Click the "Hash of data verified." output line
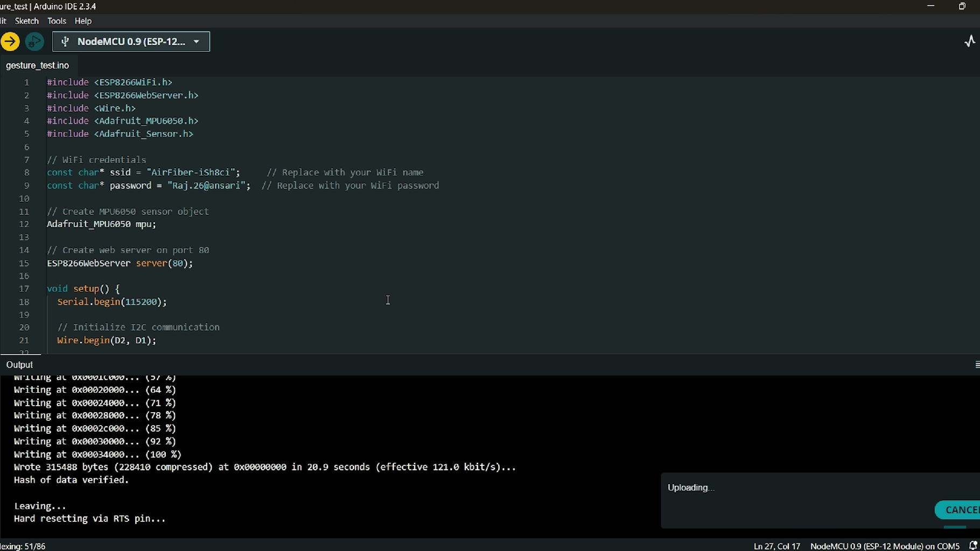 coord(72,480)
